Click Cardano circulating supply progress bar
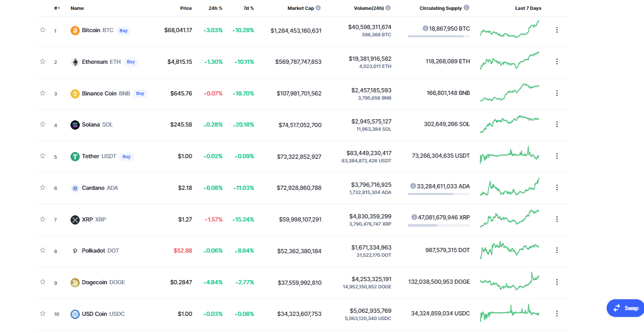 coord(439,193)
